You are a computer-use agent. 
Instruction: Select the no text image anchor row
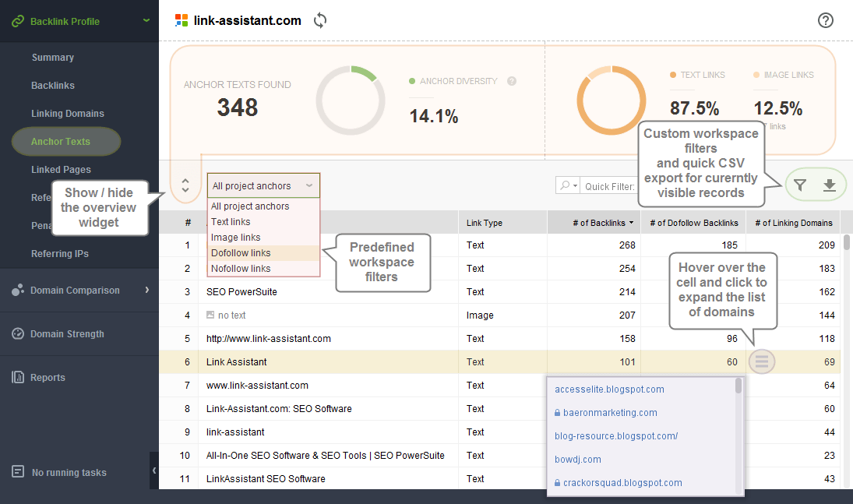(500, 315)
